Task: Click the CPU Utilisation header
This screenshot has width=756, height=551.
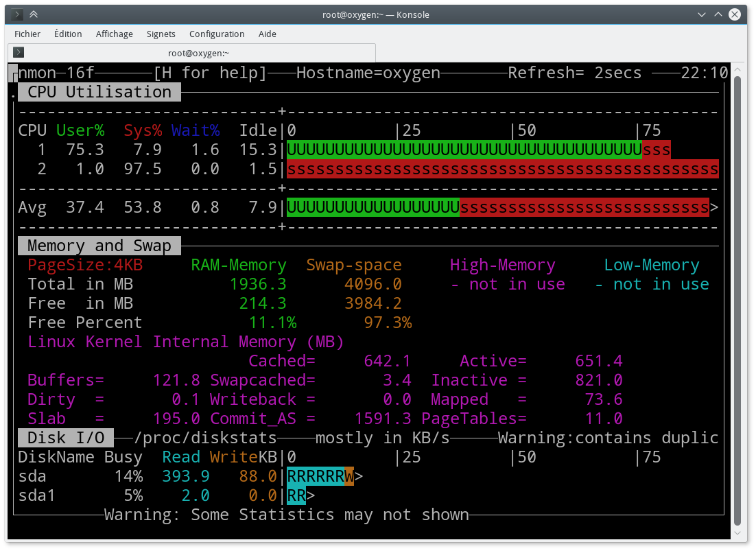Action: [99, 92]
